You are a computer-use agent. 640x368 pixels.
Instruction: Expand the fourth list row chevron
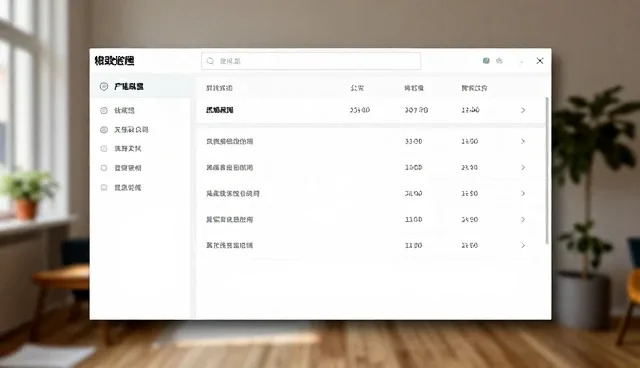523,193
